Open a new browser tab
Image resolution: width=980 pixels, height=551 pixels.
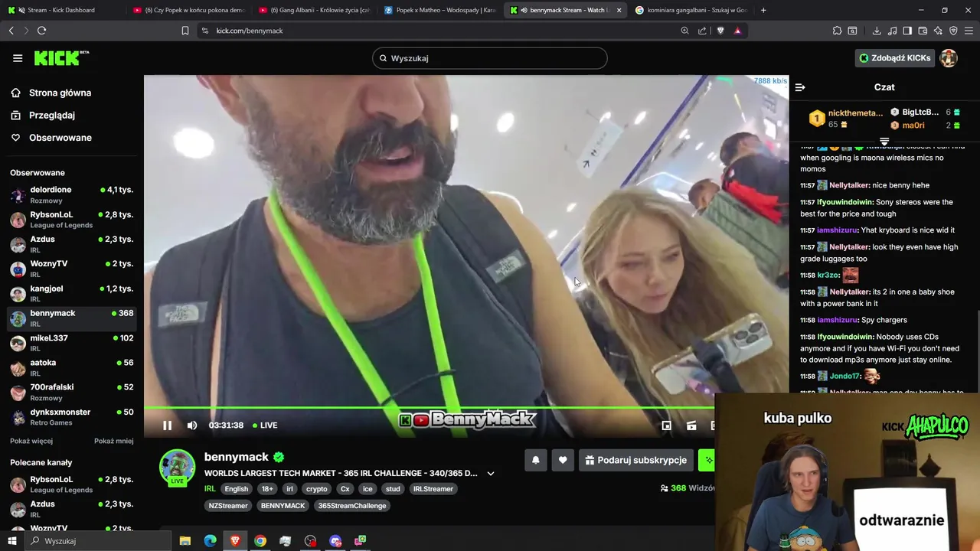(763, 10)
